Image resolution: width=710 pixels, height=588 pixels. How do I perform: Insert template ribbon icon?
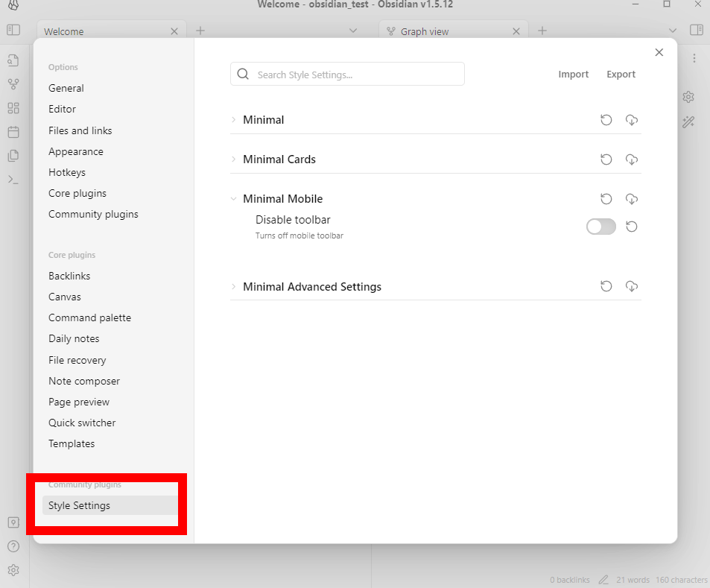pos(13,155)
